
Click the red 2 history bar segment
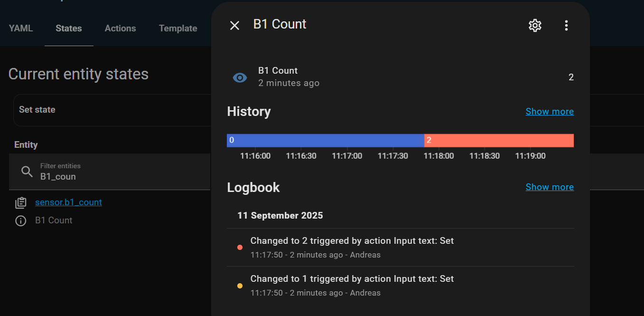pyautogui.click(x=498, y=140)
